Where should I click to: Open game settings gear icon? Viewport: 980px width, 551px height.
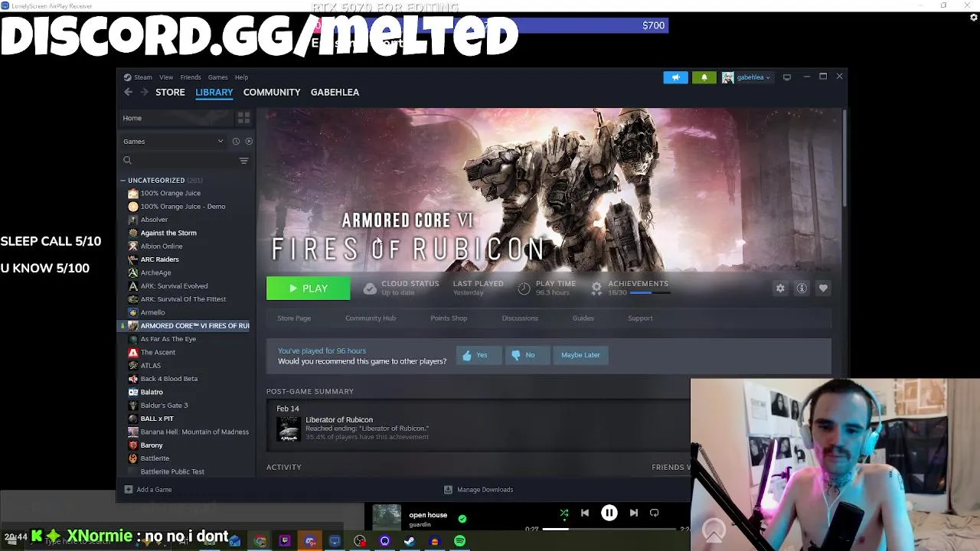tap(780, 289)
